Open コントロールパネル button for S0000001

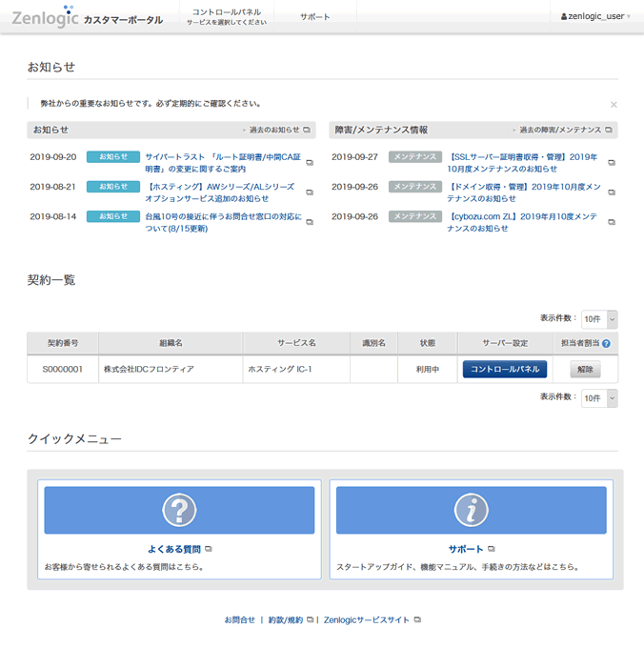505,369
